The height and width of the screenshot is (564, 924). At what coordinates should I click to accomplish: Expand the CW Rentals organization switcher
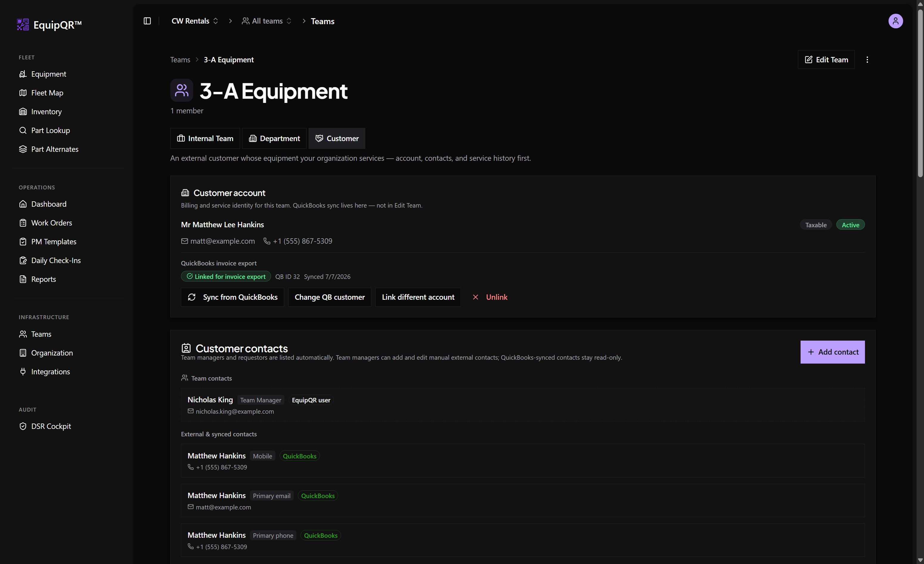click(x=195, y=21)
